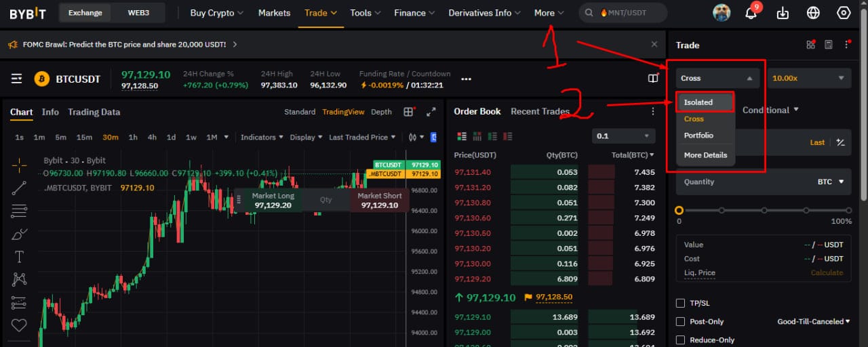Enable the TP/SL checkbox
This screenshot has width=868, height=347.
click(681, 303)
